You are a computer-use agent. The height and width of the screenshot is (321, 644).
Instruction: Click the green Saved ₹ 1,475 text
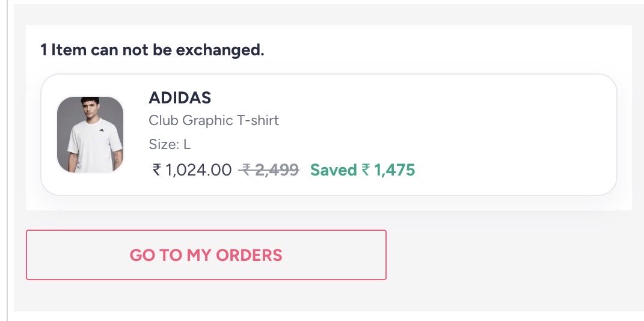point(362,170)
